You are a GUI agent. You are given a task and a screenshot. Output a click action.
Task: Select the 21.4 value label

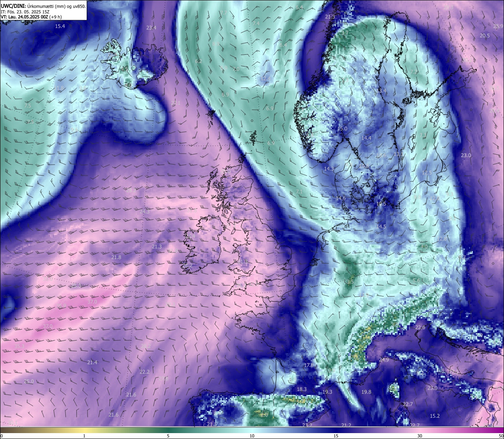[x=92, y=362]
